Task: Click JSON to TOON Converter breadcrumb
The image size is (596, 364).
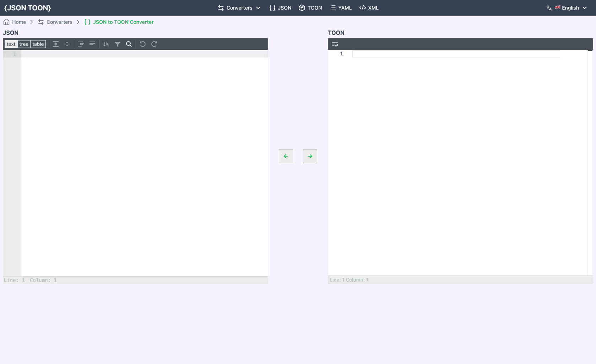Action: coord(119,22)
